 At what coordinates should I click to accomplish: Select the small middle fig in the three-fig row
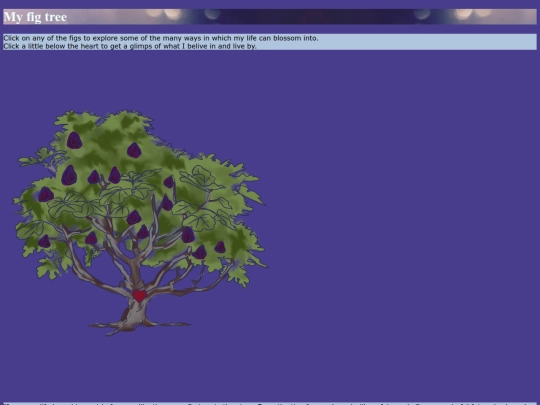click(93, 177)
